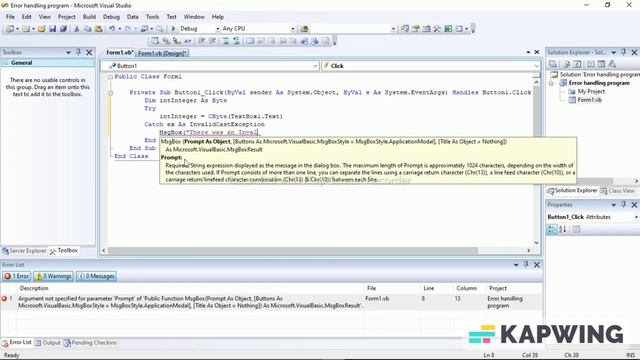Open the Build menu
Screen dimensions: 640x360
click(x=89, y=17)
